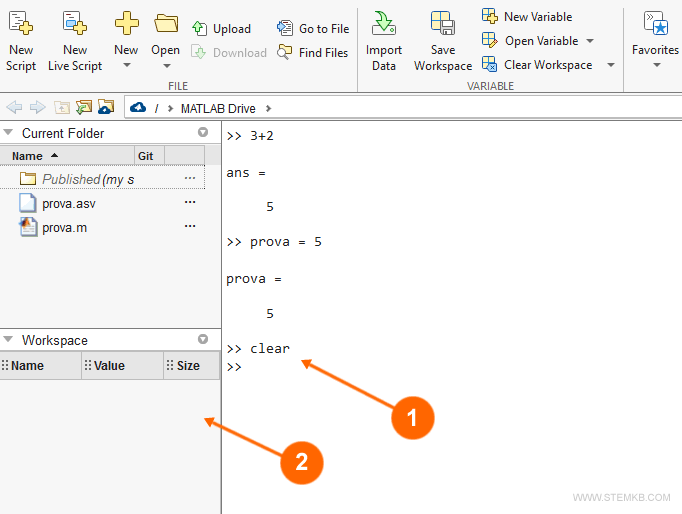Open the Find Files tool

(313, 52)
